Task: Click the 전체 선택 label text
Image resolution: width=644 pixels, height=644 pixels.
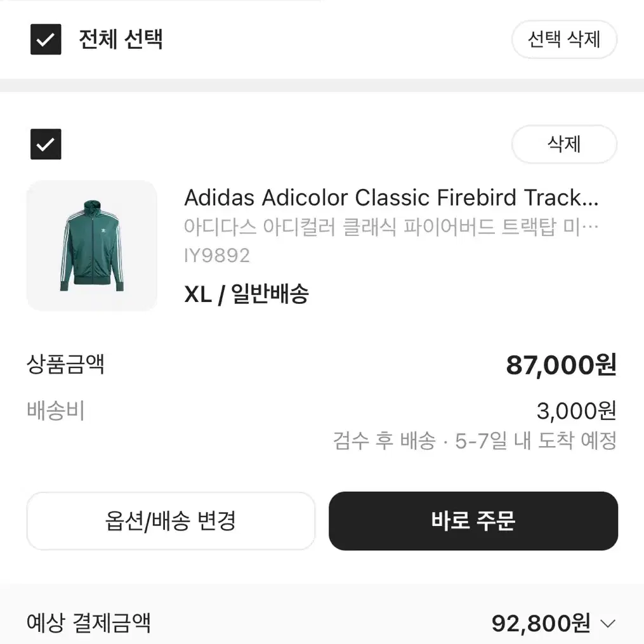Action: (121, 39)
